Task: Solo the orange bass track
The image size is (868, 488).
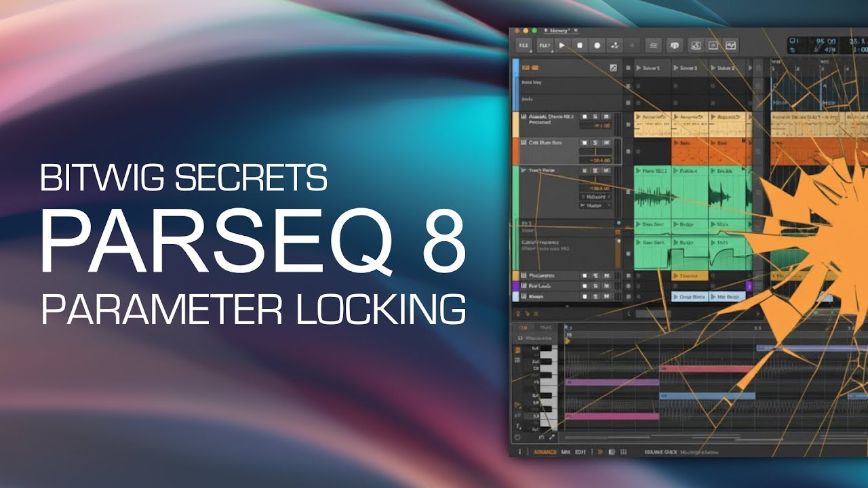Action: (x=595, y=143)
